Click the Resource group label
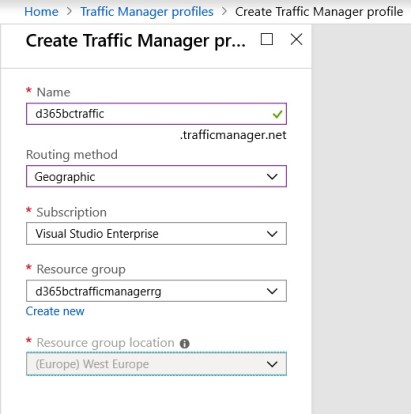 81,270
